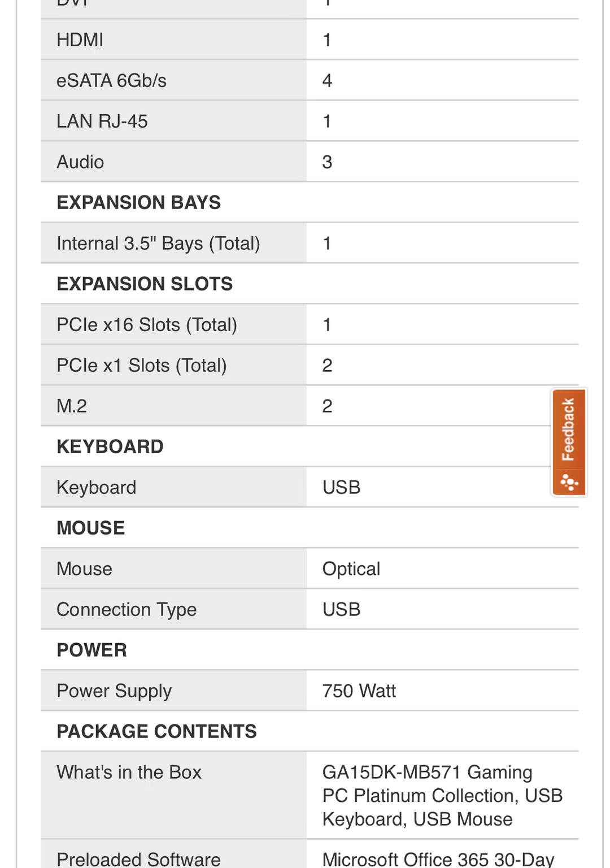This screenshot has width=610, height=868.
Task: Click the 750 Watt power supply value
Action: click(x=359, y=691)
